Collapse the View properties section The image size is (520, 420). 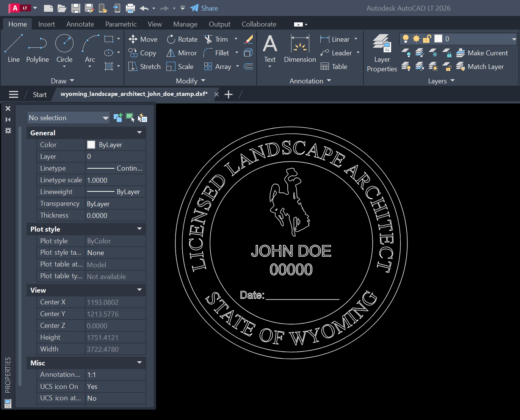click(139, 290)
